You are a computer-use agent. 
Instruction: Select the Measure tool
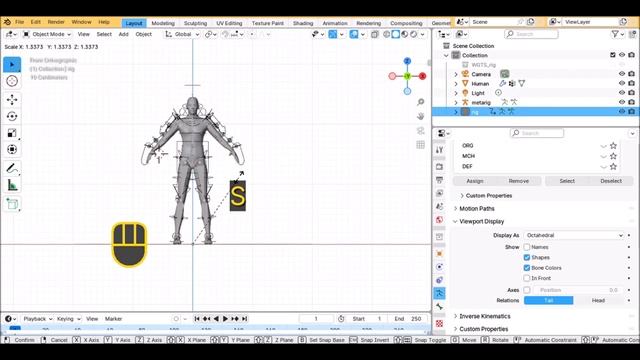coord(12,185)
